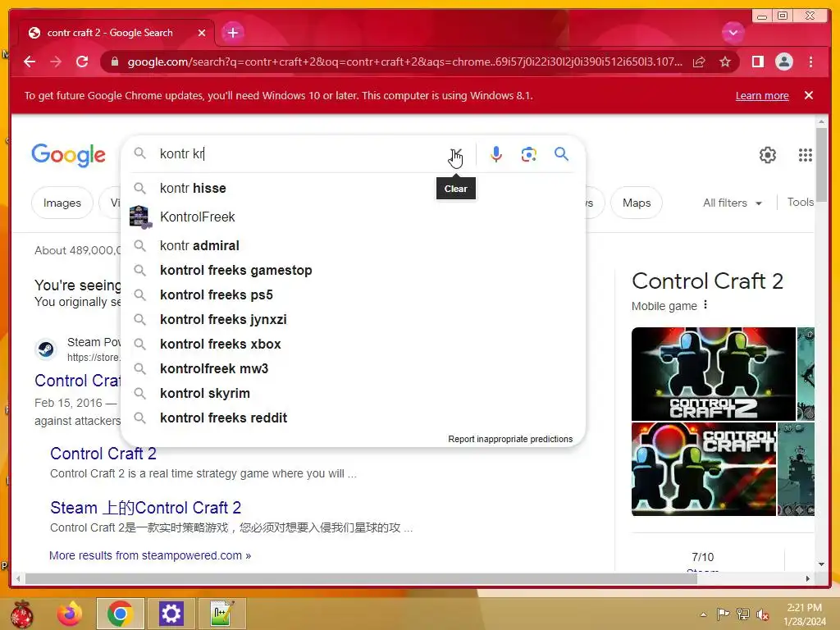This screenshot has width=840, height=630.
Task: Choose kontrol freeks reddit suggestion
Action: [354, 418]
